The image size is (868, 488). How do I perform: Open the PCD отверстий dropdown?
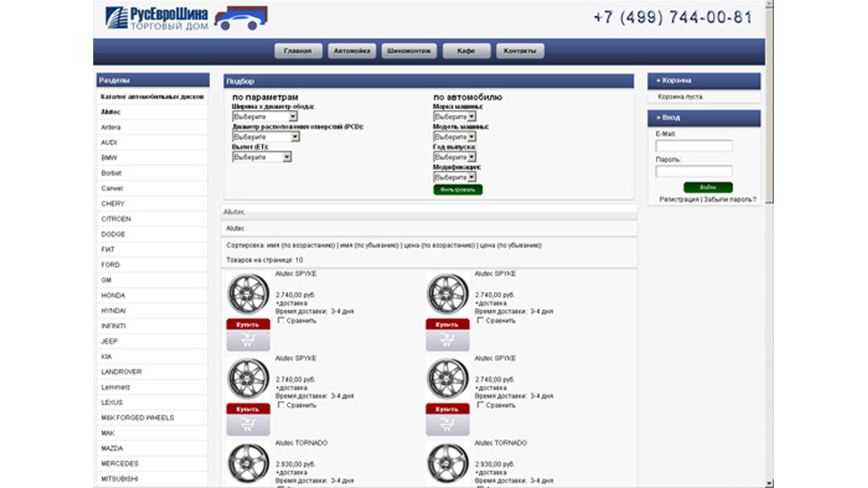point(265,136)
